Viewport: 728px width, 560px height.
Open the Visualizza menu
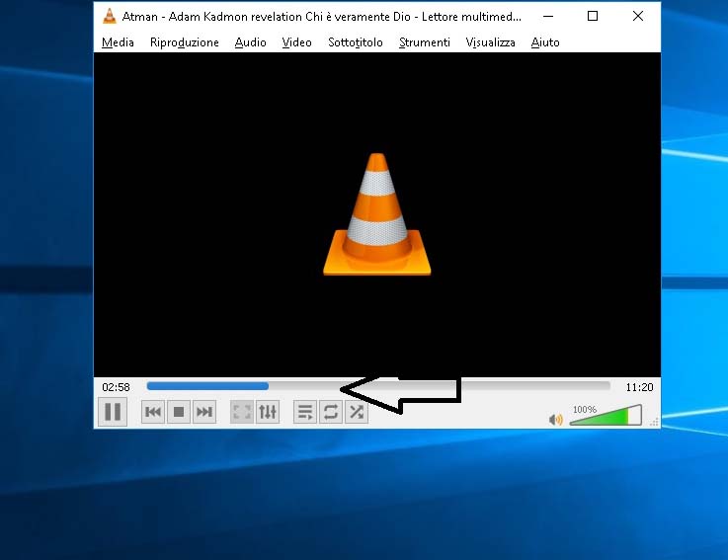click(x=490, y=42)
